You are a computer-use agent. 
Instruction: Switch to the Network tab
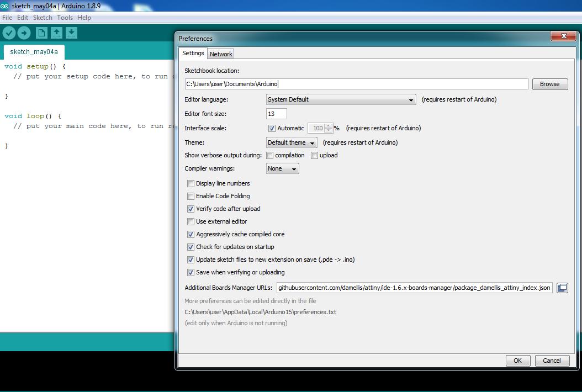click(221, 54)
